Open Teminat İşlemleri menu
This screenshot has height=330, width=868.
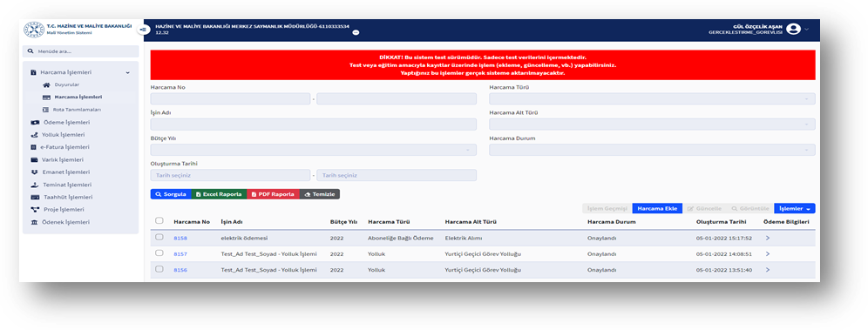67,185
